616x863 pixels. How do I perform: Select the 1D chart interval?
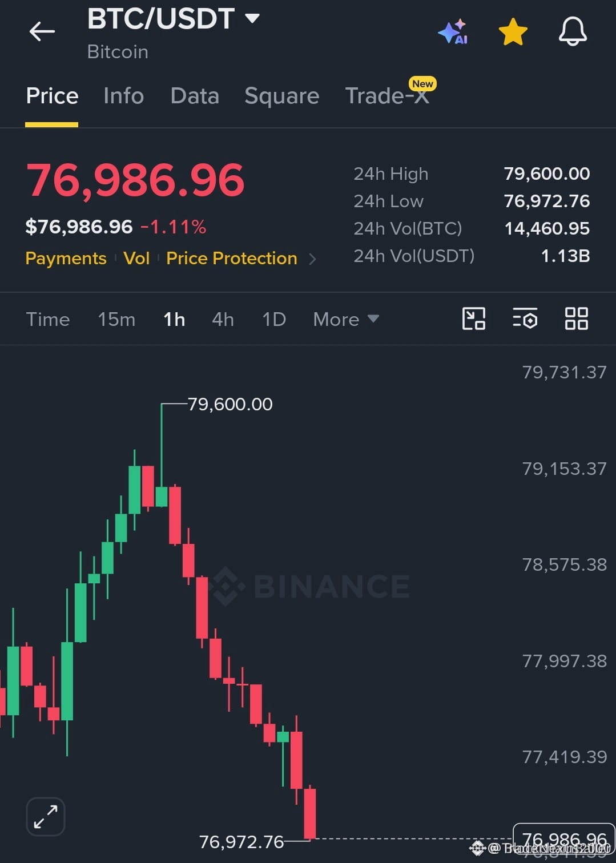(274, 319)
